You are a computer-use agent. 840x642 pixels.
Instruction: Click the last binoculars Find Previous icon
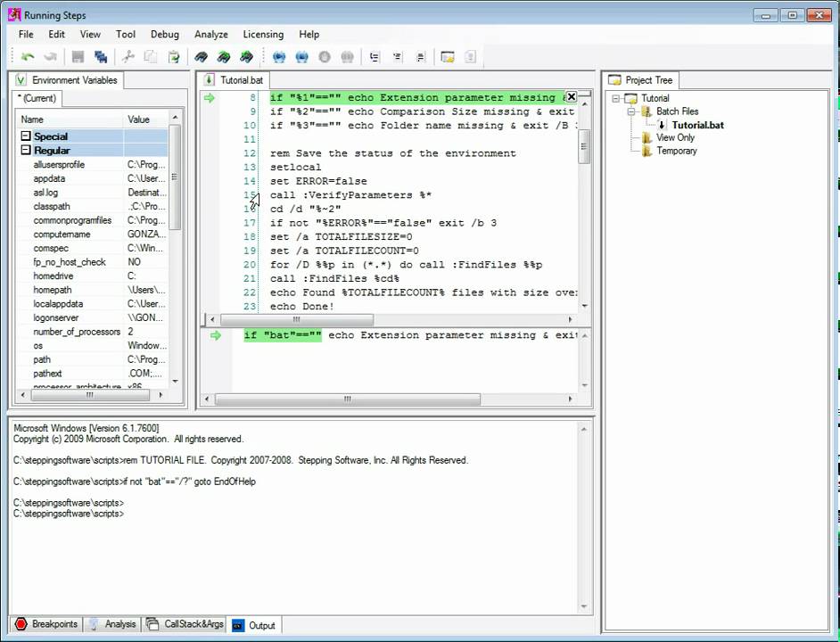pos(246,57)
